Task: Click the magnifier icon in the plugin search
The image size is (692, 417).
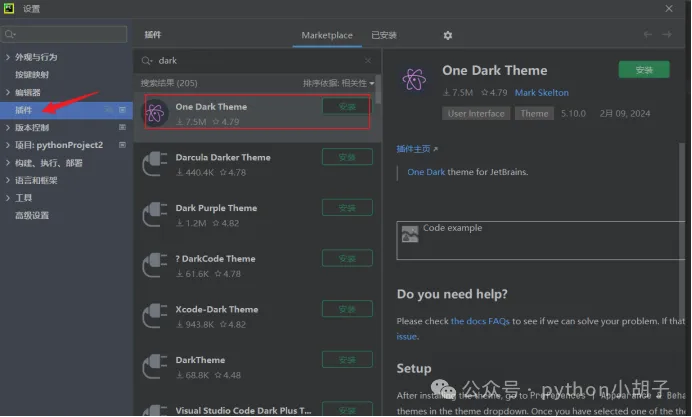Action: pos(147,60)
